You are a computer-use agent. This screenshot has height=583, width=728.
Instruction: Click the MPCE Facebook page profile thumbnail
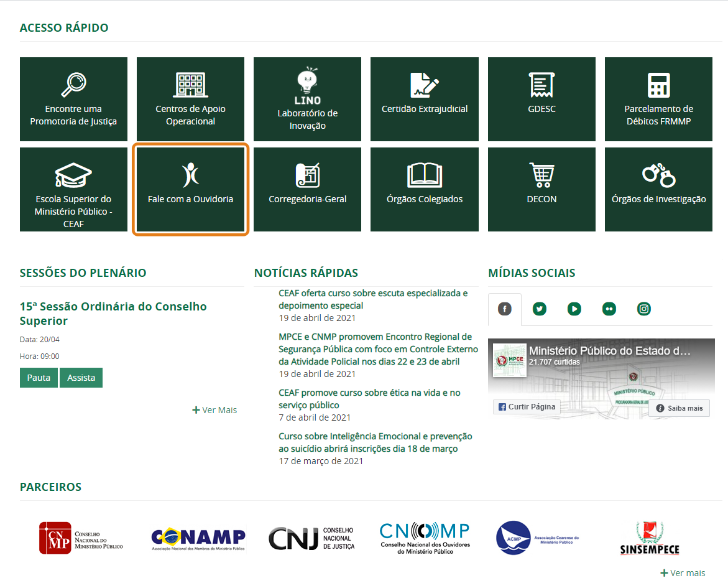coord(509,360)
